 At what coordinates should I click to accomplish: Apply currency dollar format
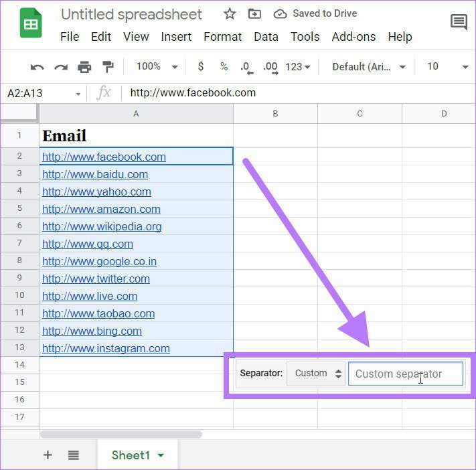click(x=200, y=66)
